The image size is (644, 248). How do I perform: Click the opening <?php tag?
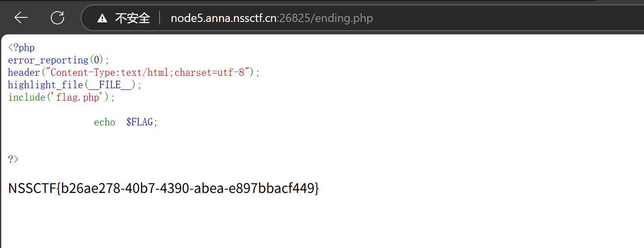(21, 48)
